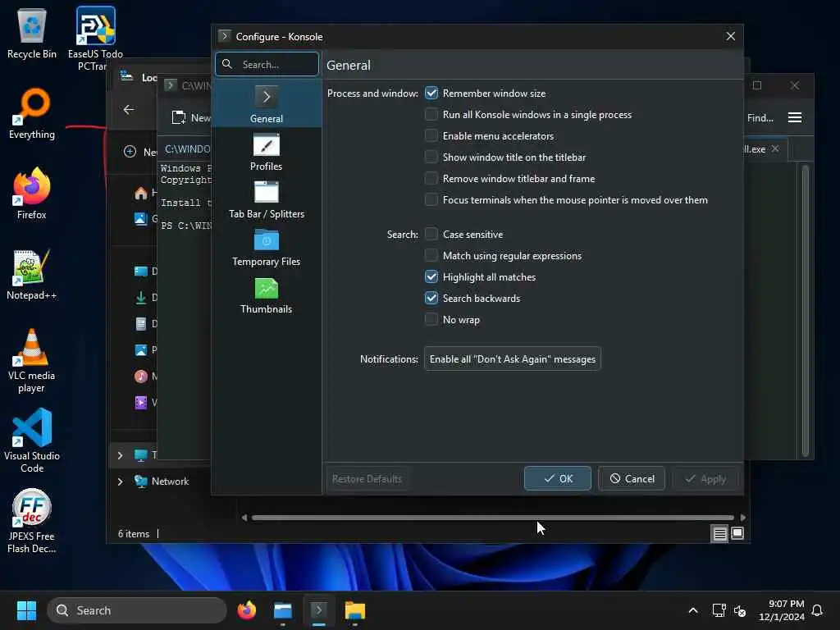Click the "6 items" status text
The width and height of the screenshot is (840, 630).
(x=134, y=533)
